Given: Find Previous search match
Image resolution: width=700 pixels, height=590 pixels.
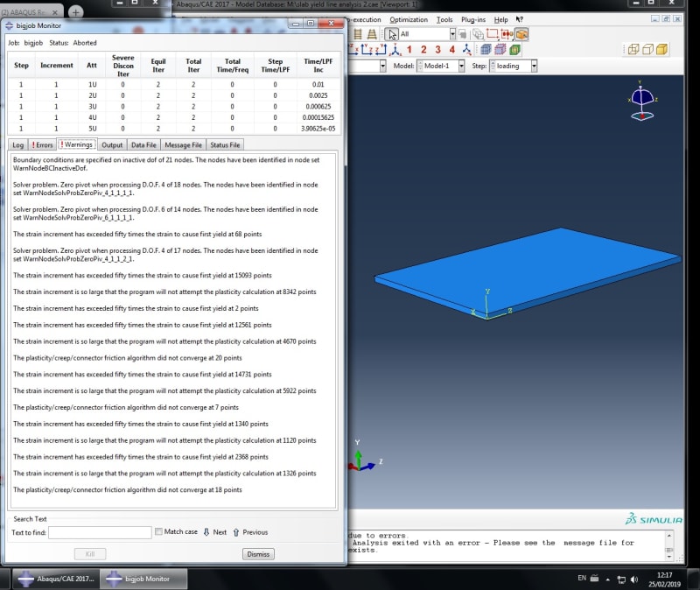Looking at the screenshot, I should click(x=250, y=532).
